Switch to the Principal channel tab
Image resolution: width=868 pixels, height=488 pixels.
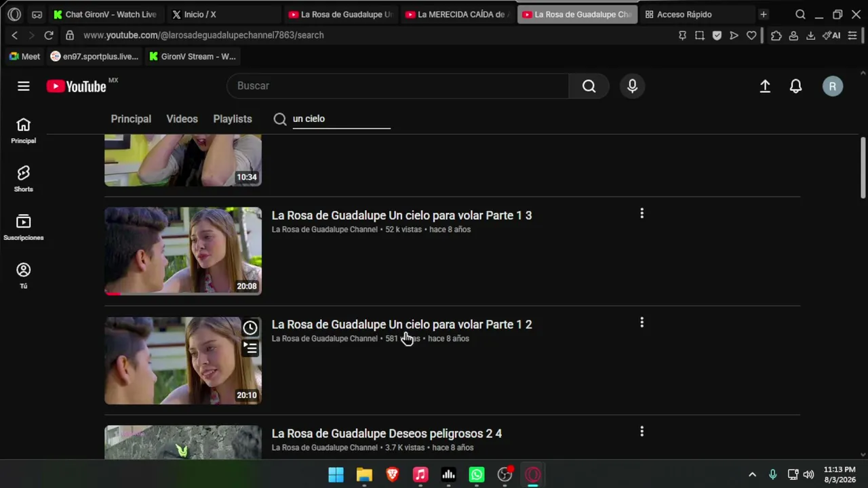coord(131,119)
